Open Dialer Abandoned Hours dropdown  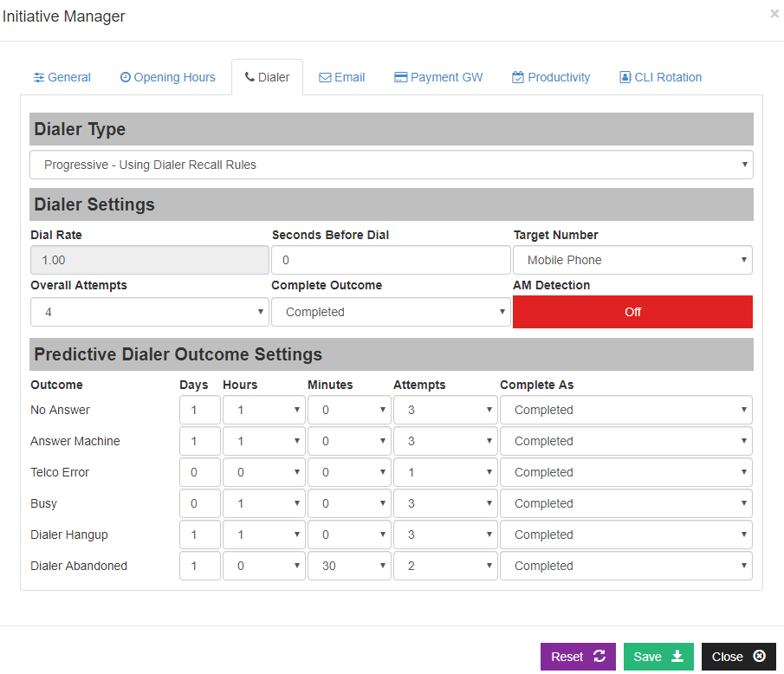(264, 566)
